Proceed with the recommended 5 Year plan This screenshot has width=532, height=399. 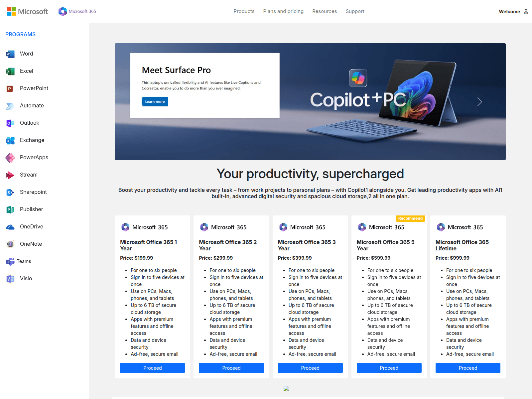tap(389, 368)
